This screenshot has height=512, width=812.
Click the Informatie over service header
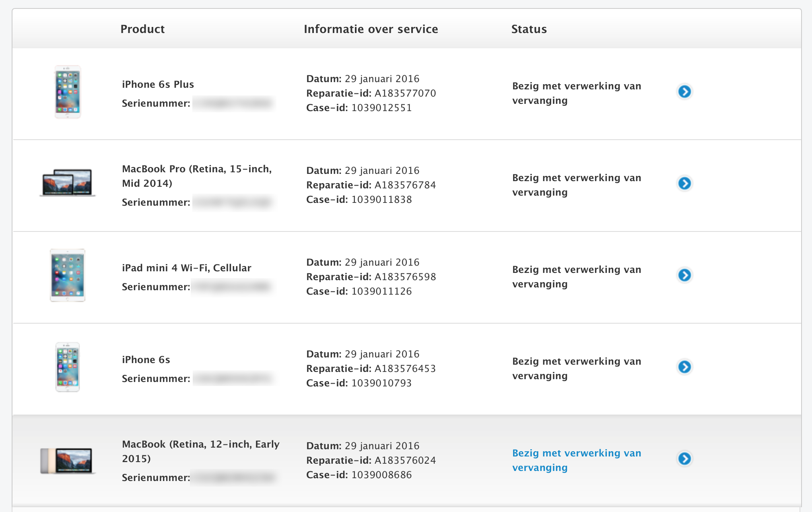click(371, 29)
